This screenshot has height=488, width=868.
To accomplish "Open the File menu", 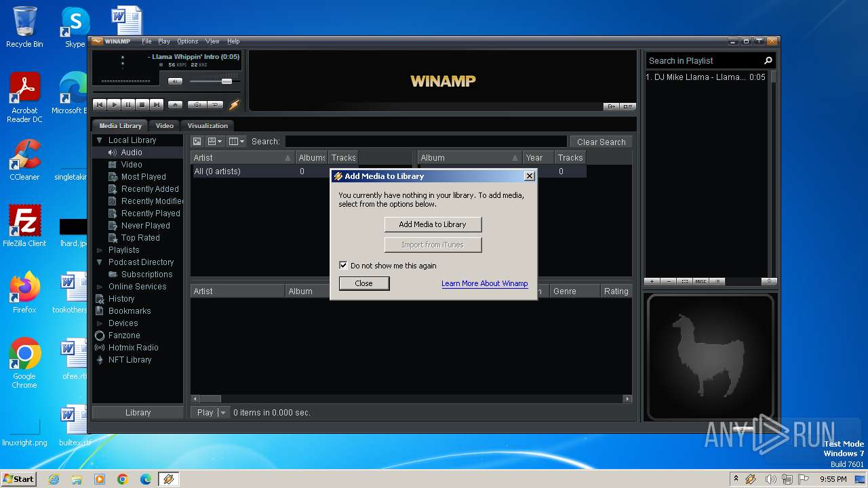I will [x=146, y=41].
